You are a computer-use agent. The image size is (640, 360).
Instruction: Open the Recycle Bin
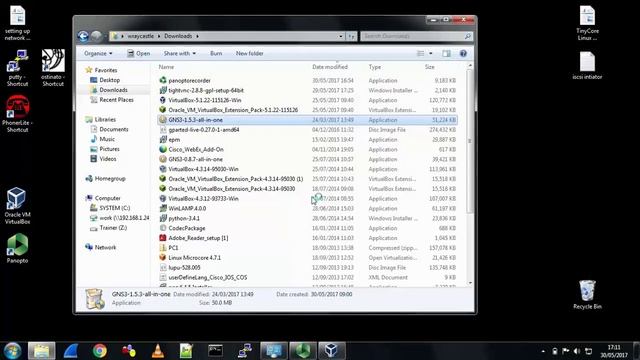(587, 295)
